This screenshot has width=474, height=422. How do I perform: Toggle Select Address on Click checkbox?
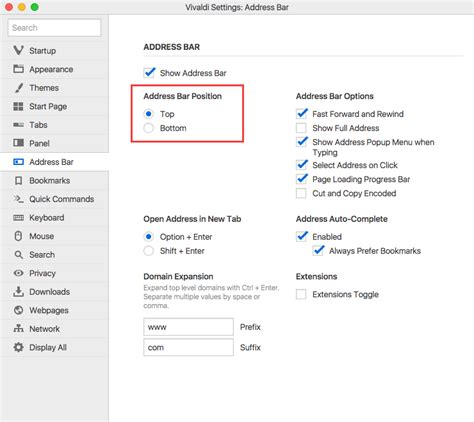coord(301,165)
